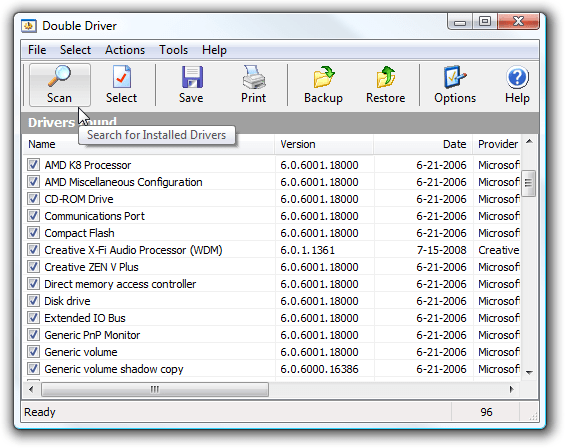Click the Ready status bar text
The height and width of the screenshot is (448, 565).
40,412
